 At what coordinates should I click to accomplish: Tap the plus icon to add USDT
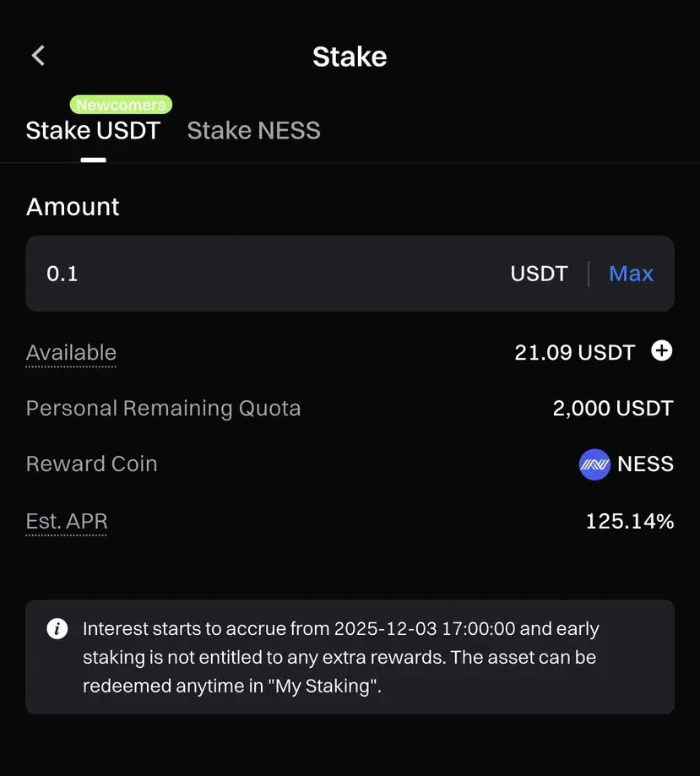[x=661, y=351]
